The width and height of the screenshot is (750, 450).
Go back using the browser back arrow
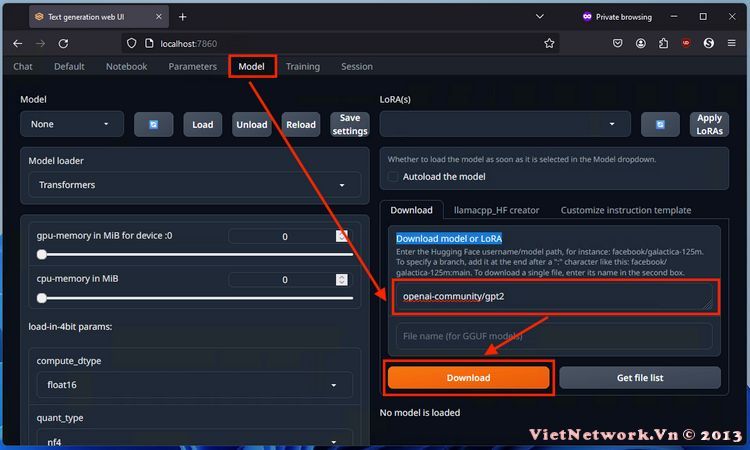[x=18, y=43]
